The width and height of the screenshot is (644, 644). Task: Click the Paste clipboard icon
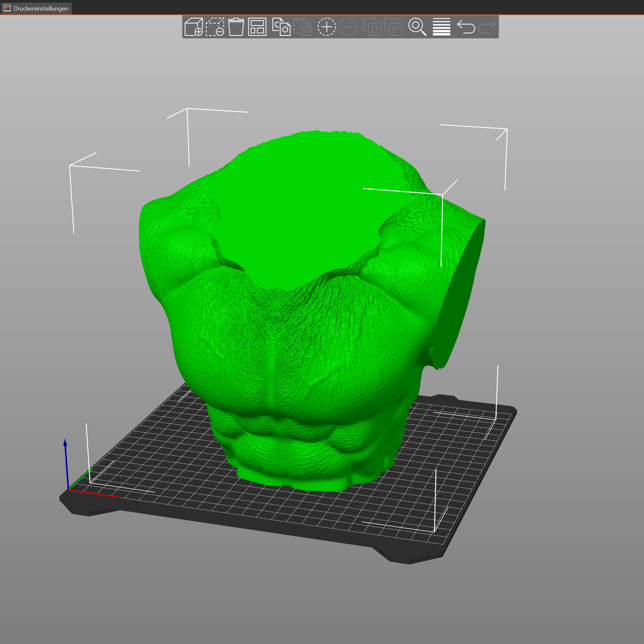pos(302,27)
